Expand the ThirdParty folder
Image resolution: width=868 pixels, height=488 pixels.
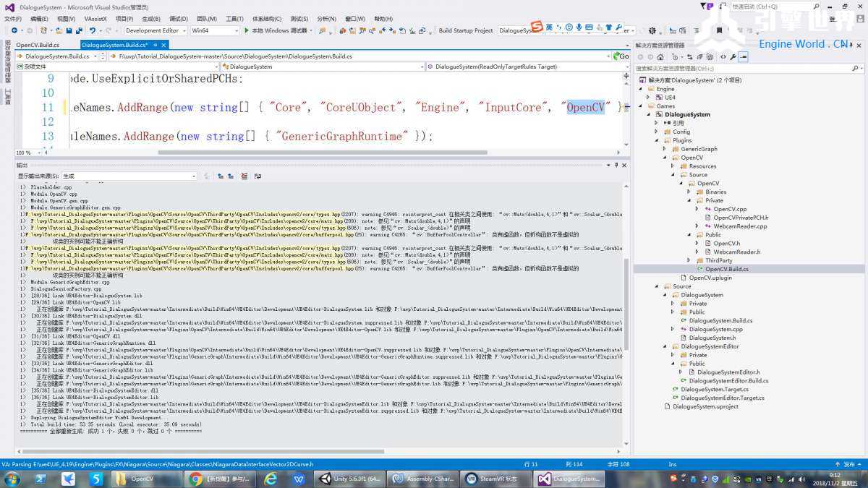click(x=690, y=260)
